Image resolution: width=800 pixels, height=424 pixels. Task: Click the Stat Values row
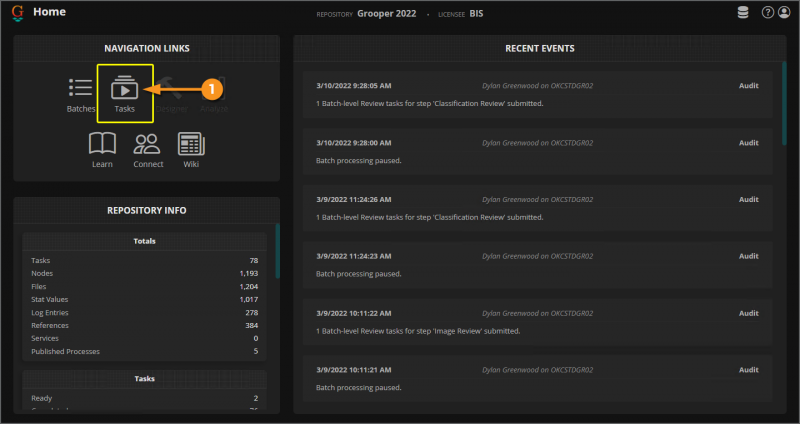coord(144,300)
